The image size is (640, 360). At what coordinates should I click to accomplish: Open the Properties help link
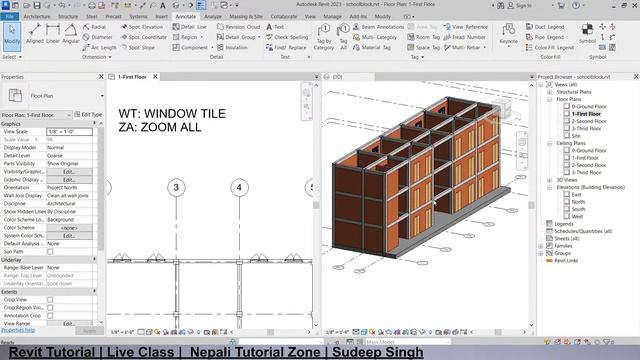(x=18, y=330)
